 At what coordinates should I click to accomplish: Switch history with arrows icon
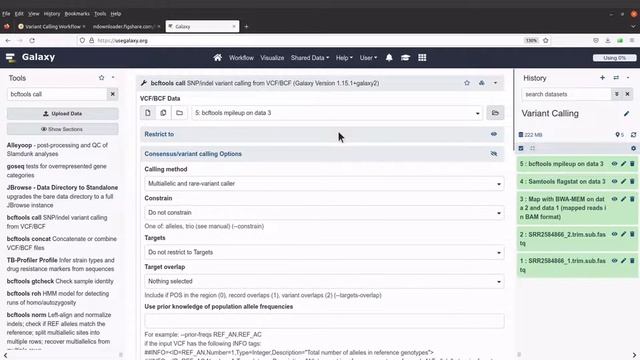pyautogui.click(x=616, y=78)
